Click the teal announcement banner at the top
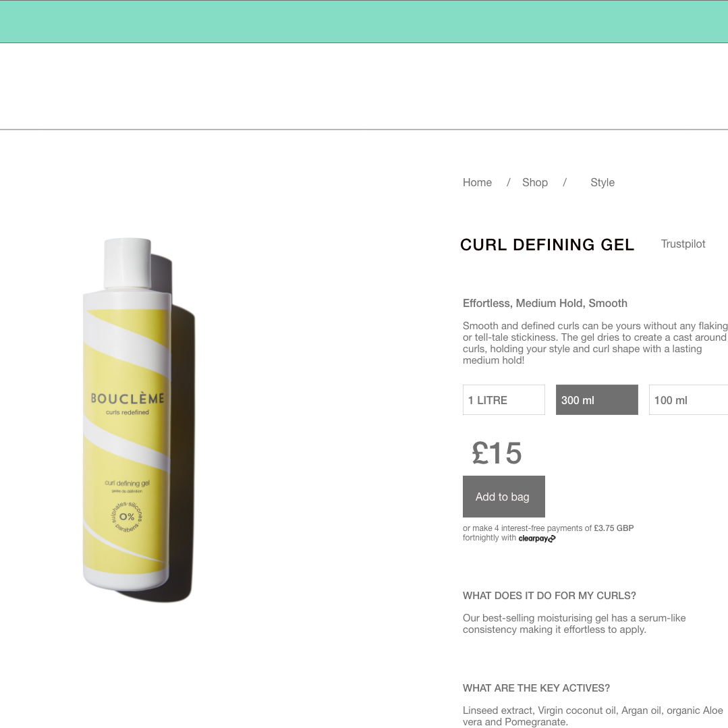Viewport: 728px width, 728px height. coord(364,22)
